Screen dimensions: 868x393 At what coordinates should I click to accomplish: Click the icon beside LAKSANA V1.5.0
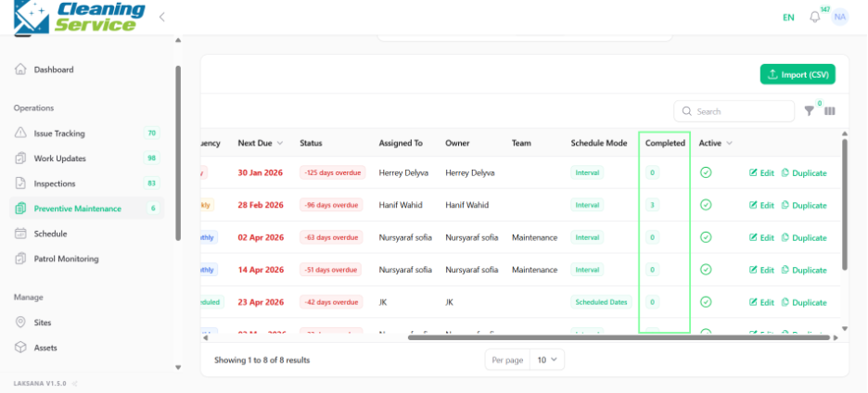[75, 383]
